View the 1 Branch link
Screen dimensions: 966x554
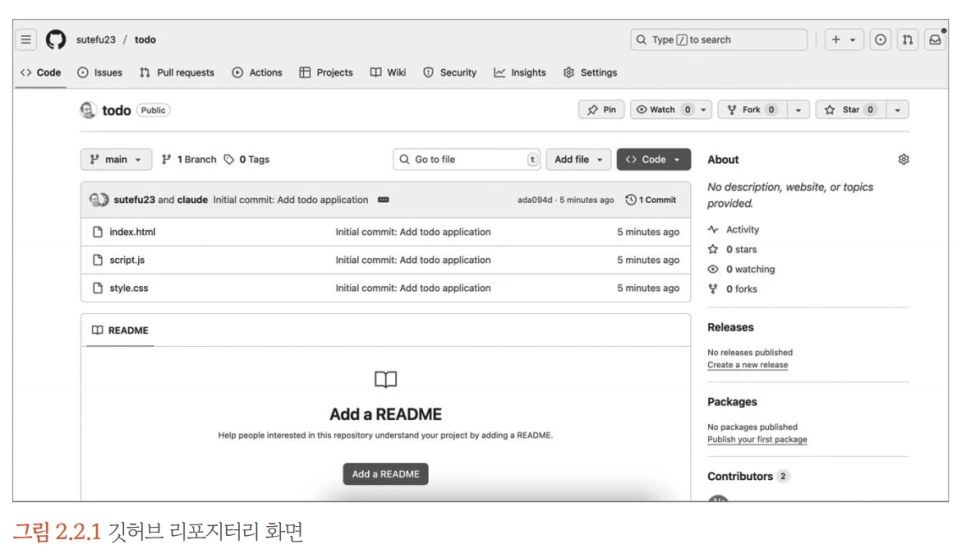tap(189, 160)
